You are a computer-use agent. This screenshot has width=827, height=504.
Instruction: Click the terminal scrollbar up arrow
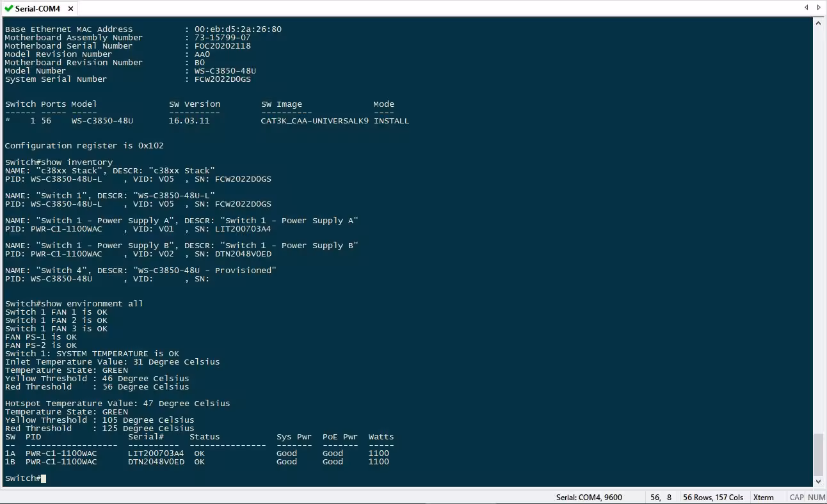[819, 23]
